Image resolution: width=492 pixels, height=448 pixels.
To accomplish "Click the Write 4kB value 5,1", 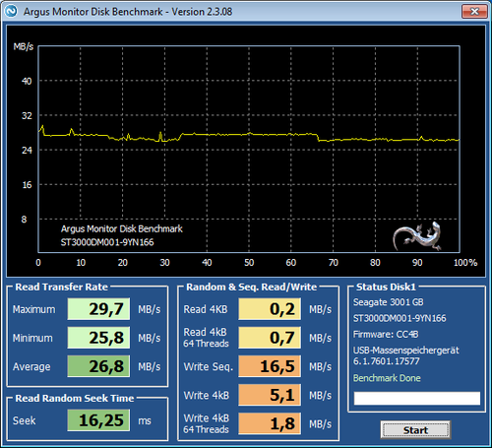I will (x=270, y=395).
